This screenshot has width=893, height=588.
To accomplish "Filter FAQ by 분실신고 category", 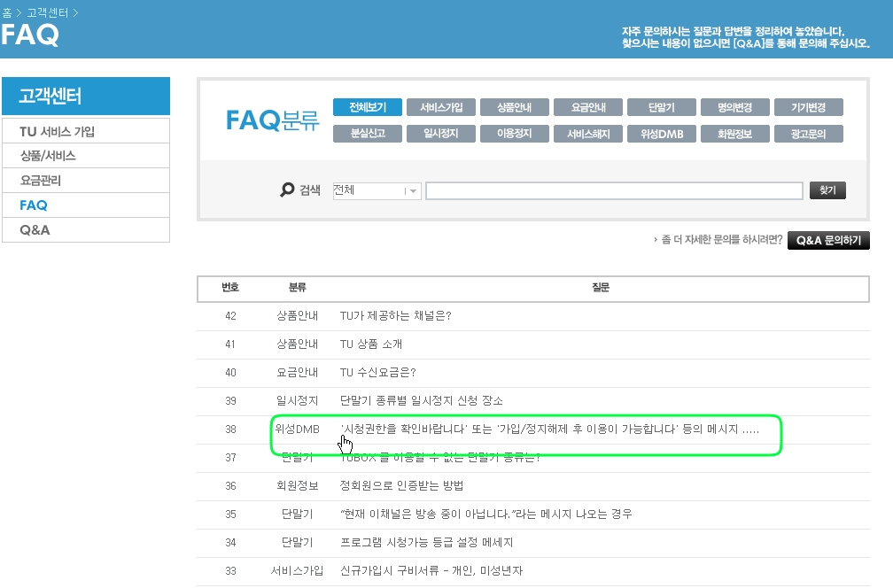I will click(368, 134).
